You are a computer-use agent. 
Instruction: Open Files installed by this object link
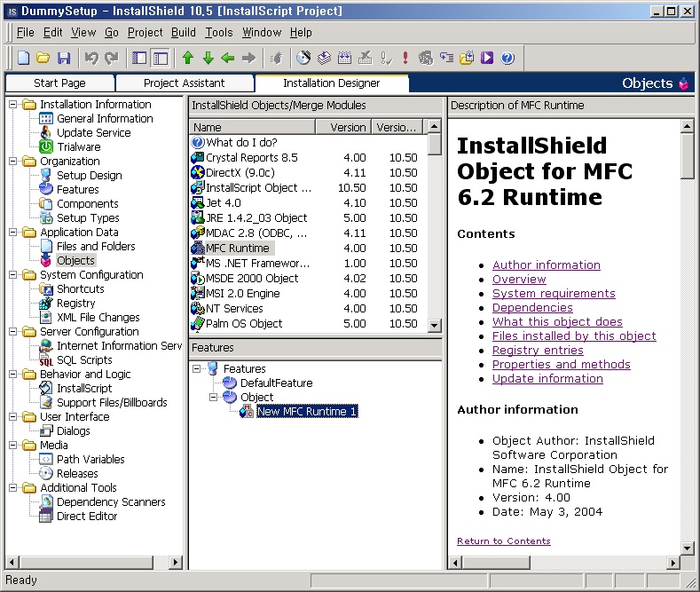pos(574,335)
